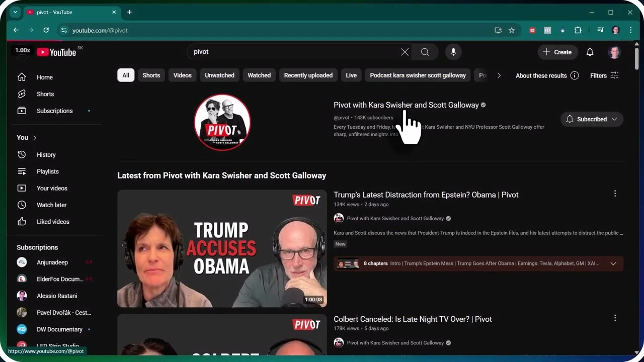644x362 pixels.
Task: Open search Filters panel
Action: tap(604, 75)
